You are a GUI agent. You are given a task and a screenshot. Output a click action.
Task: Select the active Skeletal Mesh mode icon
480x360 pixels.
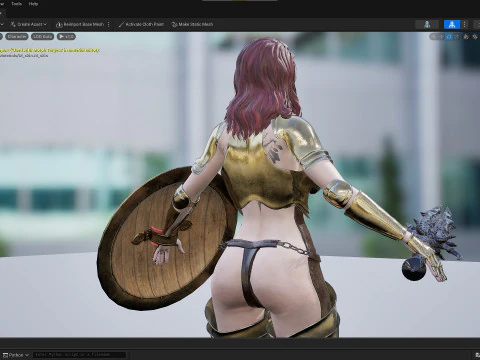(x=452, y=24)
